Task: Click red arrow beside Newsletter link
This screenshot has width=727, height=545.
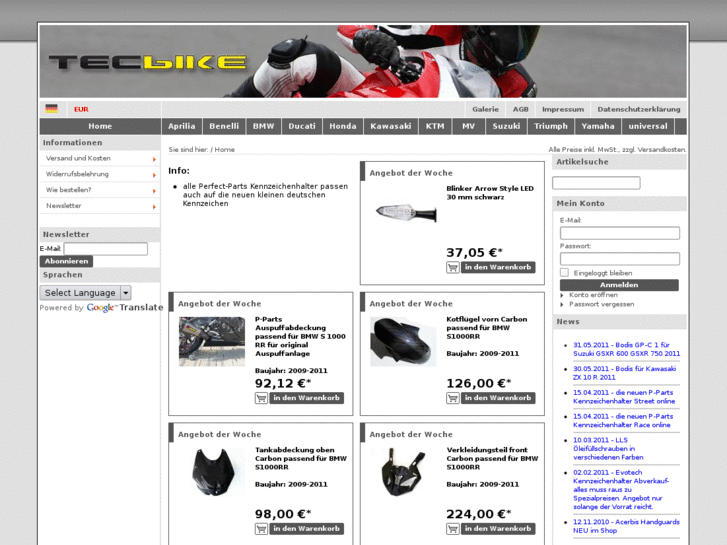Action: pos(154,206)
